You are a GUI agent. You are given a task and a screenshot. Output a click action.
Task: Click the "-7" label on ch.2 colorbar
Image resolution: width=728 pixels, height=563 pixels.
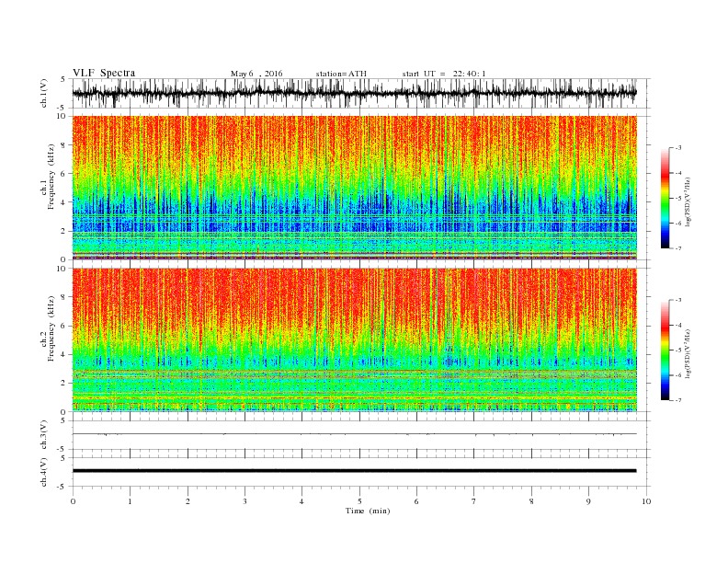point(678,400)
